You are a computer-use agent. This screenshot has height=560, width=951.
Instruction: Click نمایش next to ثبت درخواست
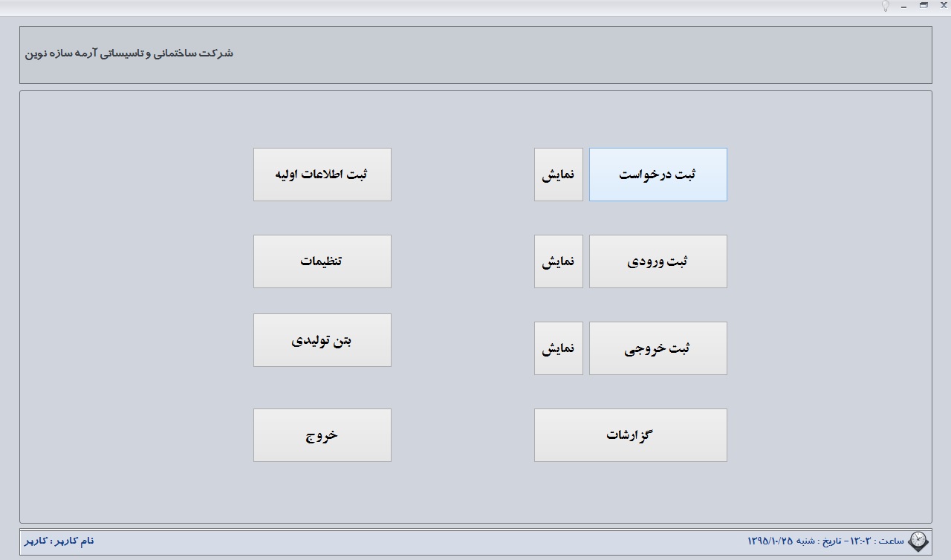(x=559, y=175)
